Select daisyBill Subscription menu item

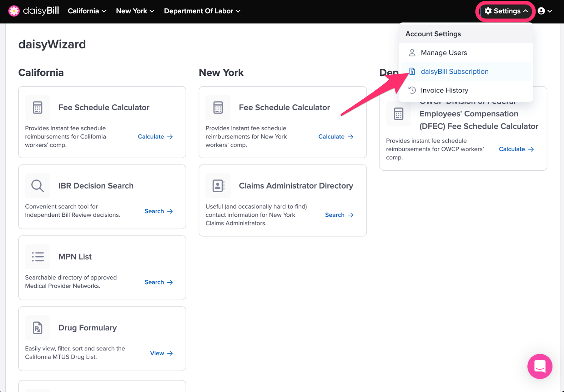pos(466,72)
